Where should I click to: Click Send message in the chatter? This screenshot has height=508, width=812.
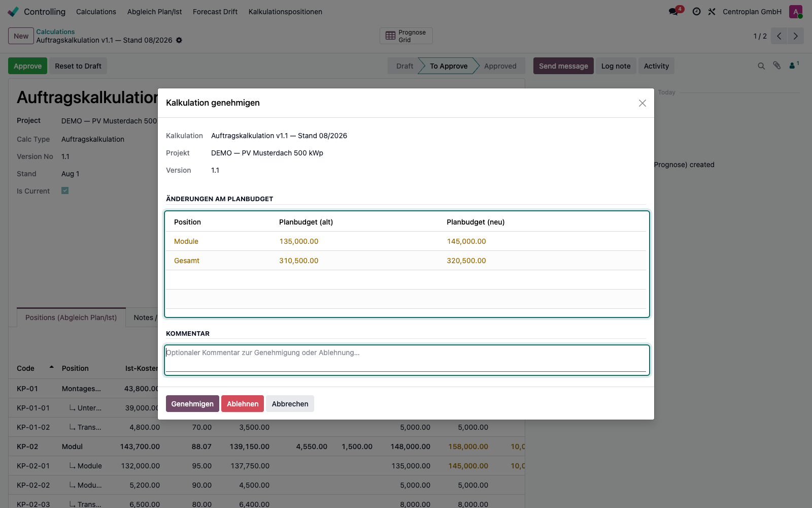(x=563, y=66)
